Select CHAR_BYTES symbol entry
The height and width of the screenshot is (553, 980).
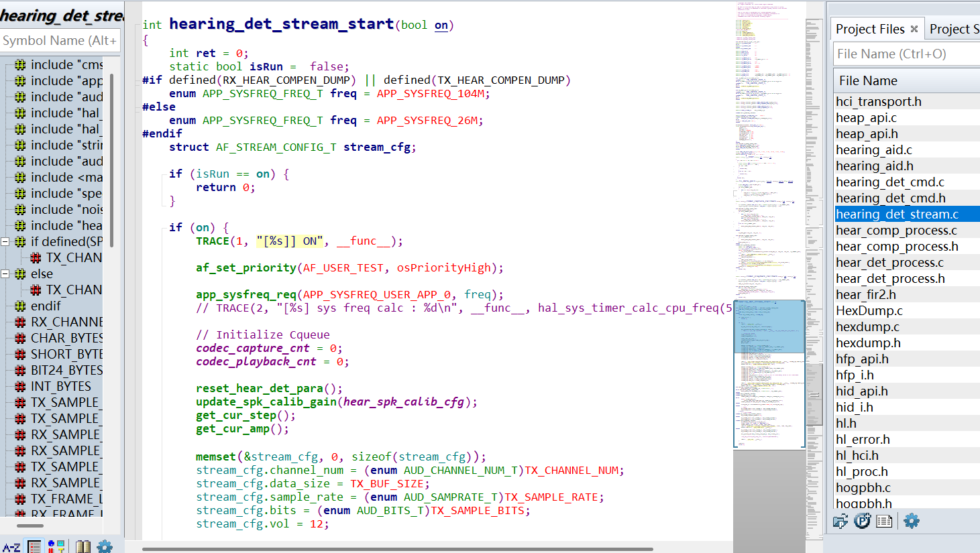pyautogui.click(x=59, y=338)
